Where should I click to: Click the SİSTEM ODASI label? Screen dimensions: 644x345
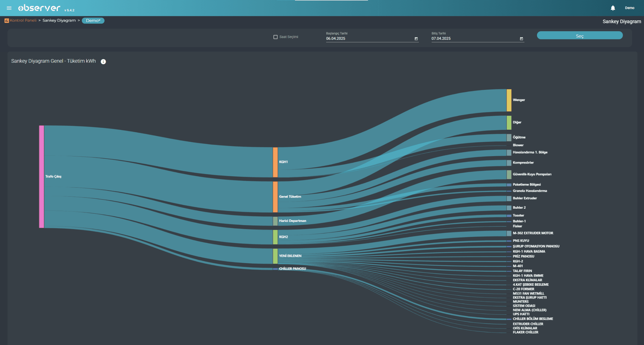pos(524,306)
